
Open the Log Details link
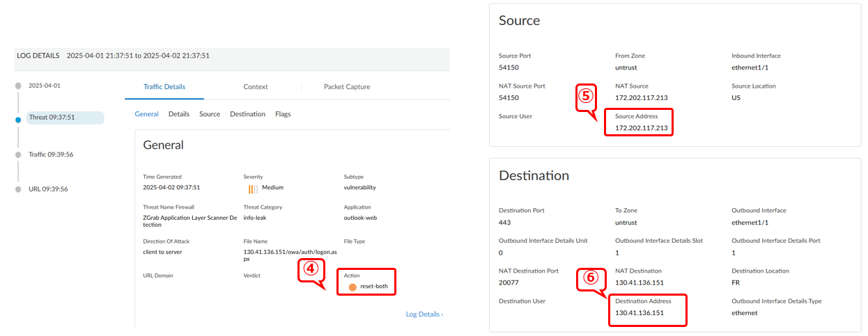(x=424, y=314)
